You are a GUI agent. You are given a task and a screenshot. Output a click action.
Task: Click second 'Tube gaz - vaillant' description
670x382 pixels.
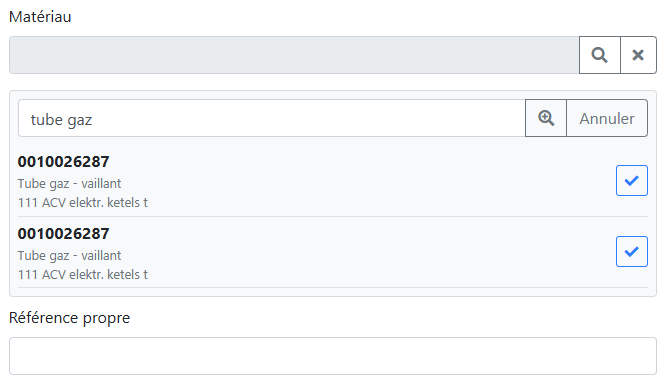pyautogui.click(x=69, y=256)
